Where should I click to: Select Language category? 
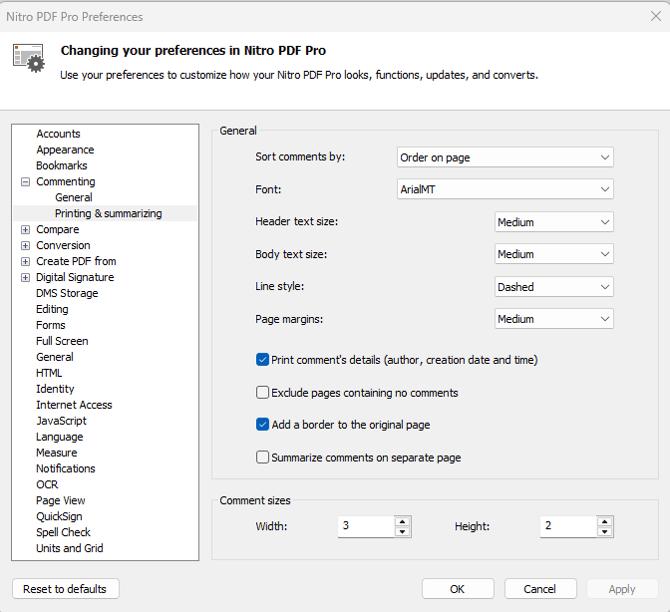point(59,437)
